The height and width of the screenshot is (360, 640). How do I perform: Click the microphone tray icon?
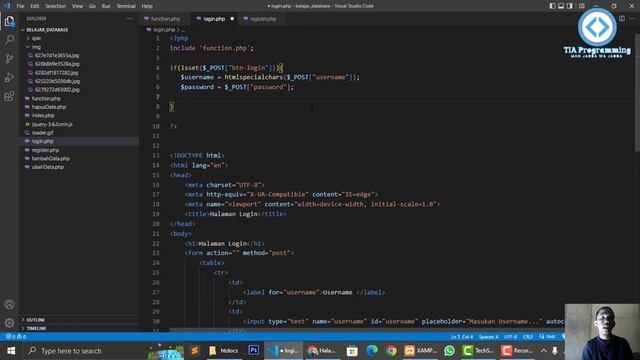pyautogui.click(x=555, y=351)
